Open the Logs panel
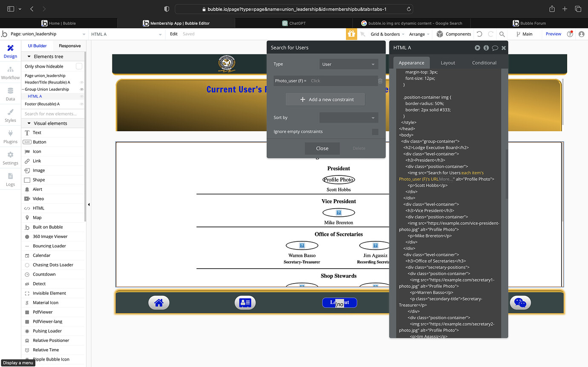Screen dimensions: 588x367 point(10,180)
